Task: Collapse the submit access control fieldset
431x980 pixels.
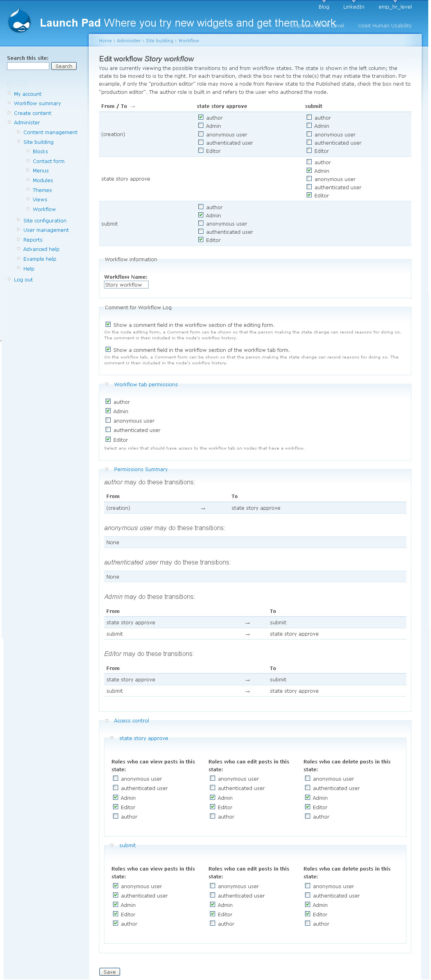Action: [x=112, y=845]
